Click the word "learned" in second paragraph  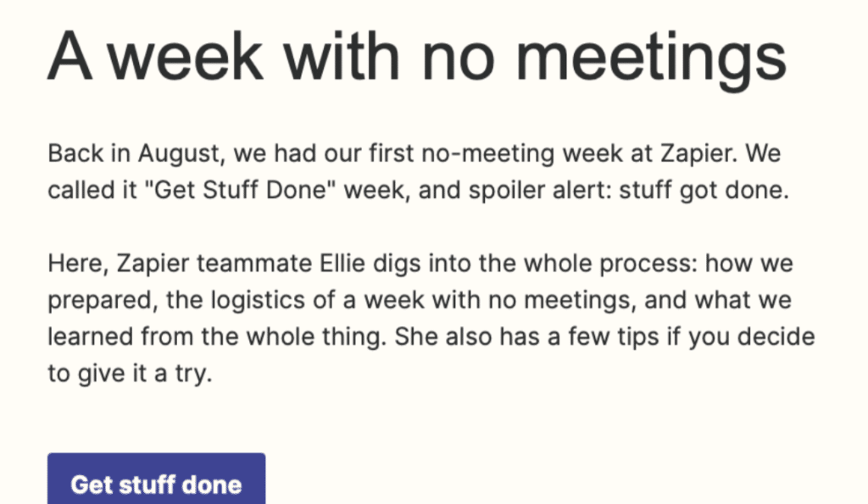(90, 336)
